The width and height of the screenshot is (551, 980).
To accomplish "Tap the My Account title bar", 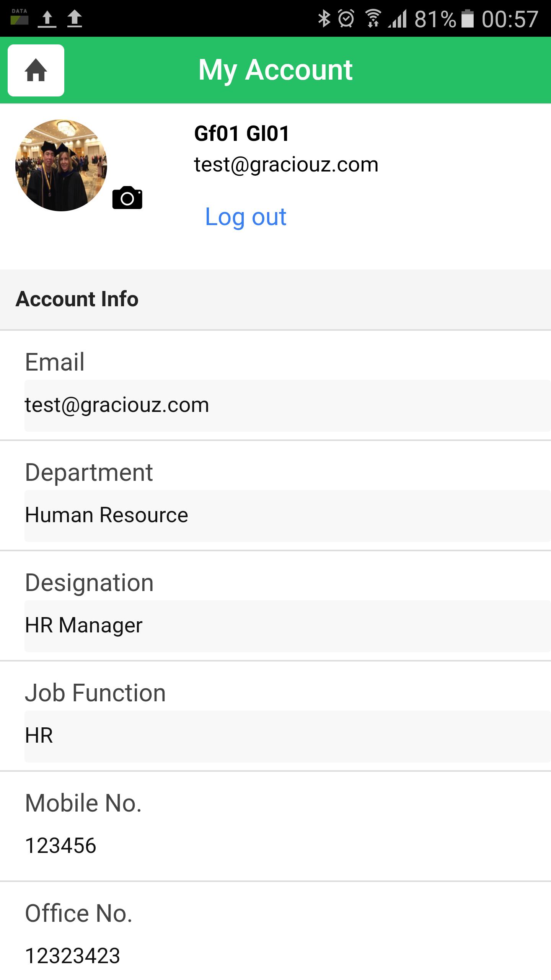I will [275, 70].
